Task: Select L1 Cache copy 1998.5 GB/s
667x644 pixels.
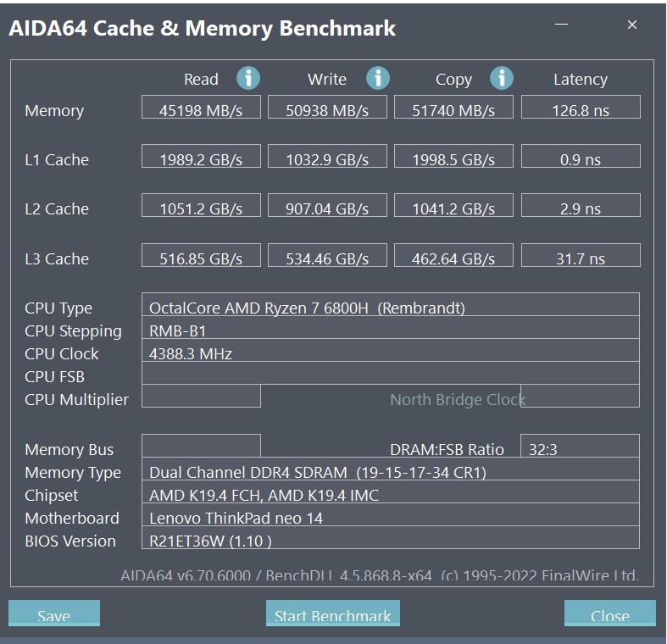Action: pyautogui.click(x=453, y=156)
